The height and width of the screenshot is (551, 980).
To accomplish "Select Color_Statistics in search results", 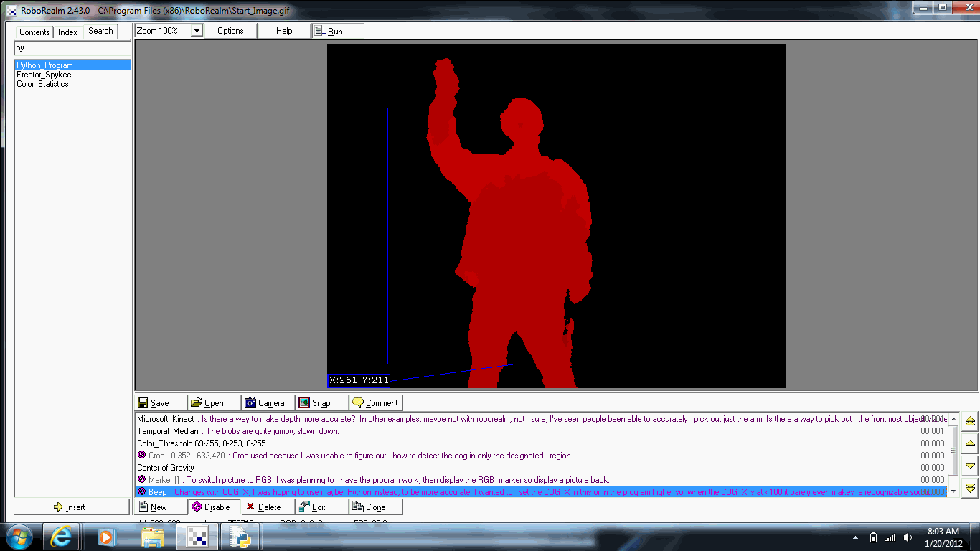I will click(43, 84).
